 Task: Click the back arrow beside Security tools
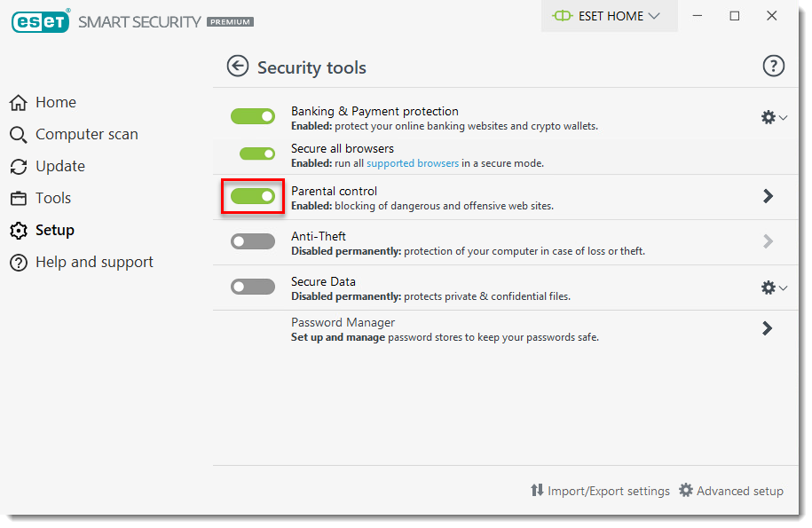(x=238, y=67)
